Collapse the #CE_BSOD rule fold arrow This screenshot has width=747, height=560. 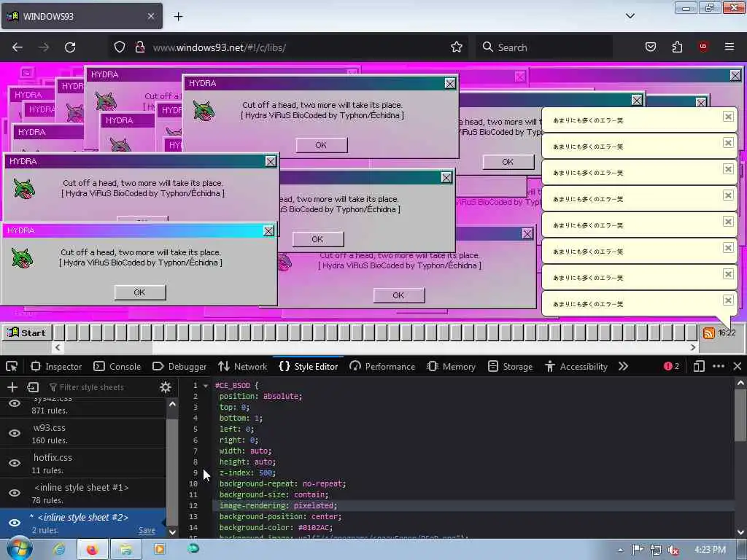(206, 385)
